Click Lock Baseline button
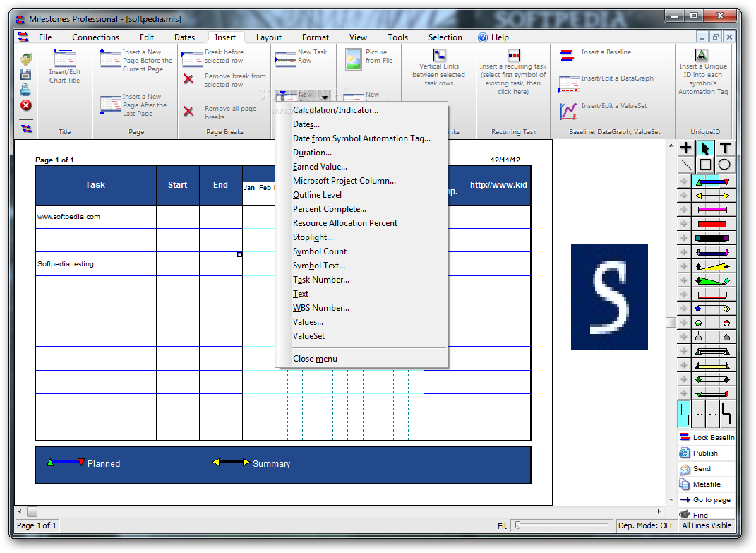This screenshot has height=553, width=756. [707, 437]
